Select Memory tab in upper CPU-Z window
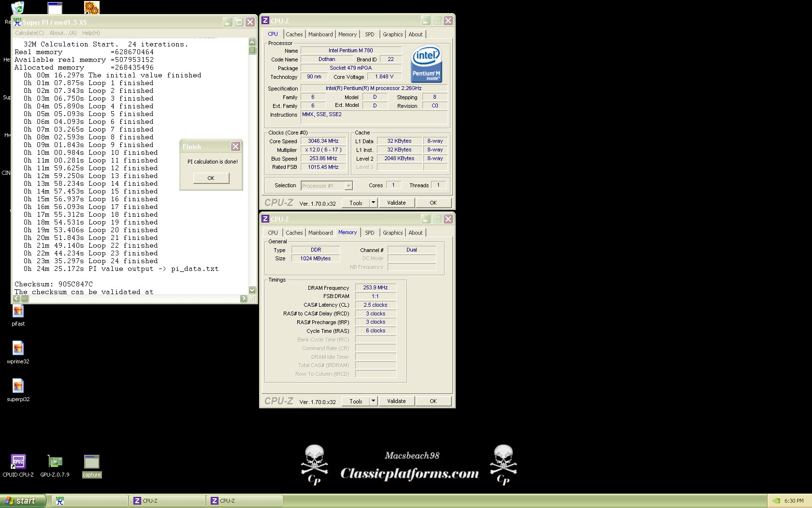The image size is (812, 508). point(348,34)
